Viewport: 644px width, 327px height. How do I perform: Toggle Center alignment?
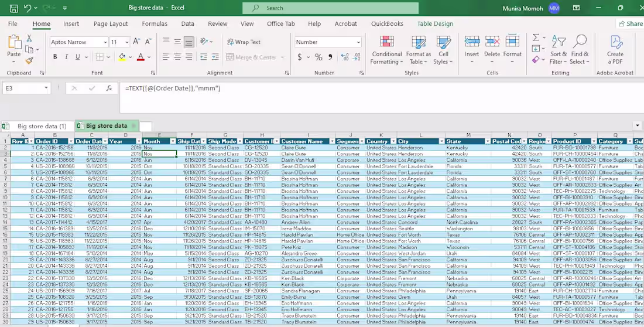[x=177, y=57]
